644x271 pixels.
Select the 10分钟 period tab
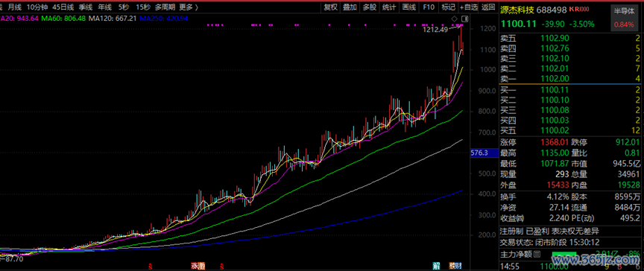coord(37,7)
